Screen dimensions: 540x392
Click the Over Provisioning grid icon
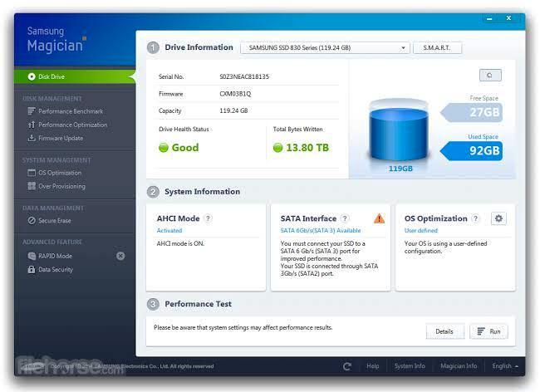[x=32, y=186]
